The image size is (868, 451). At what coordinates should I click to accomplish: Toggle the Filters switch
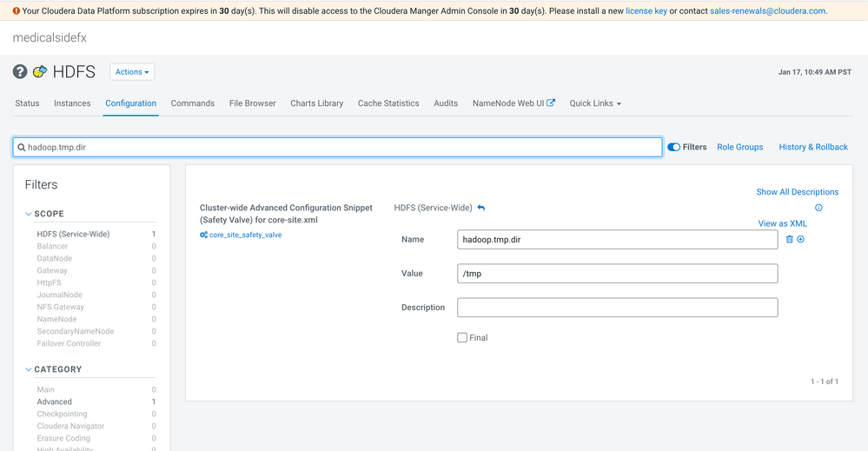(x=673, y=147)
